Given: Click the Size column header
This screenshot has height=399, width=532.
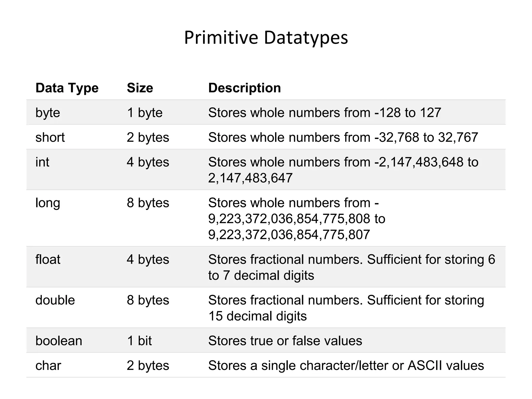Looking at the screenshot, I should pos(140,88).
